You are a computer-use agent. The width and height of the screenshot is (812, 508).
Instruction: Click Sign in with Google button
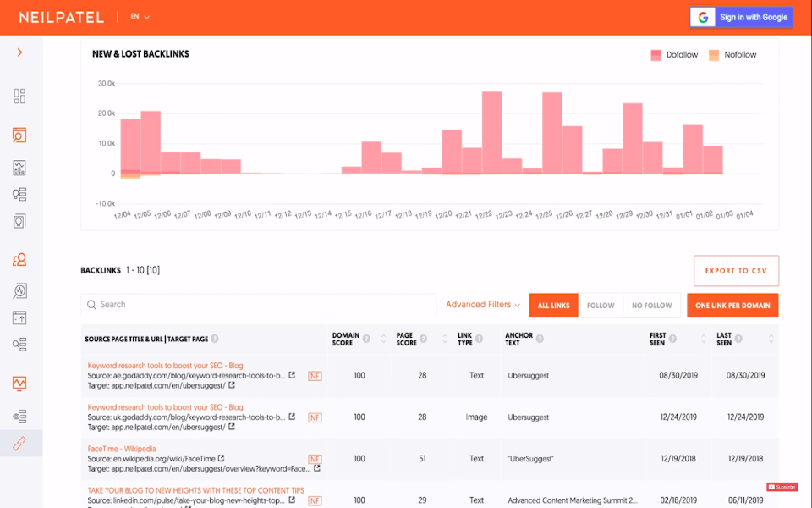tap(741, 17)
